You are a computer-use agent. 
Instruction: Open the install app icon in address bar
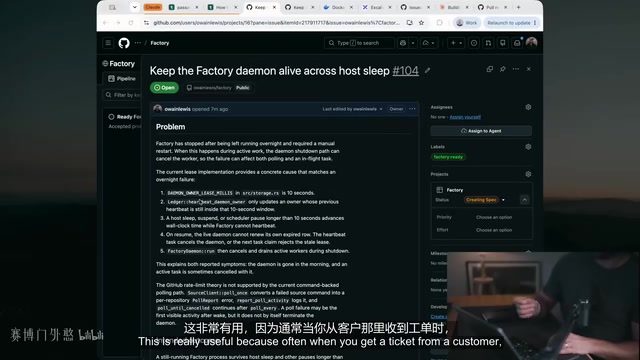point(409,23)
